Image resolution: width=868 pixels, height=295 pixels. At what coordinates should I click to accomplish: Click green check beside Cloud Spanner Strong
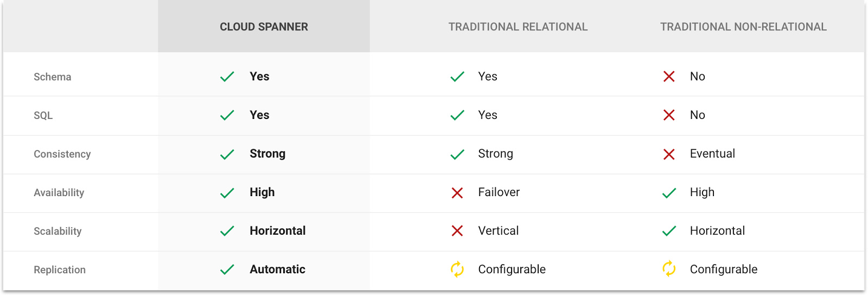227,154
